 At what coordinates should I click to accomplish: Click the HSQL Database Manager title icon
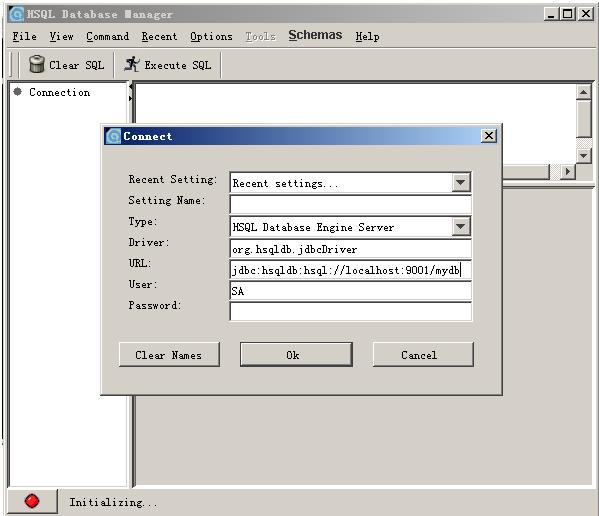[17, 14]
